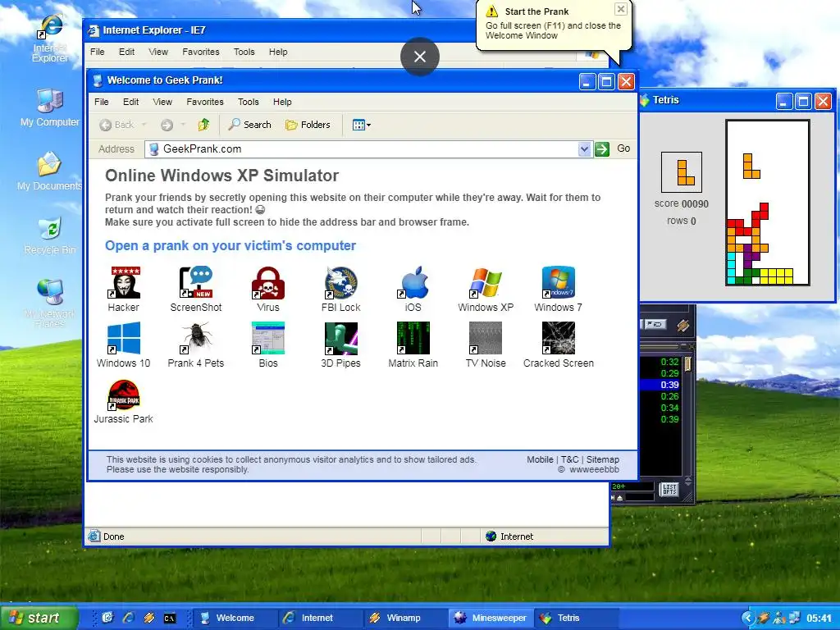Click the Back button in Welcome window
The image size is (840, 630).
(x=116, y=125)
